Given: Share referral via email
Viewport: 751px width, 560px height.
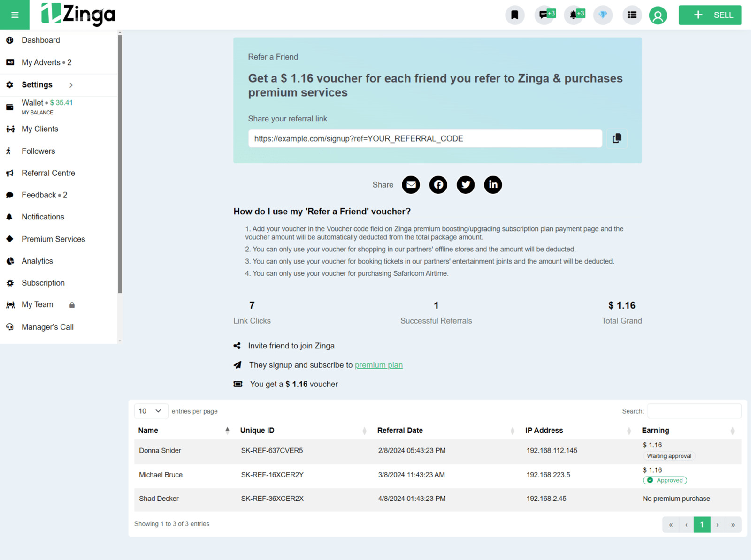Looking at the screenshot, I should click(x=411, y=184).
